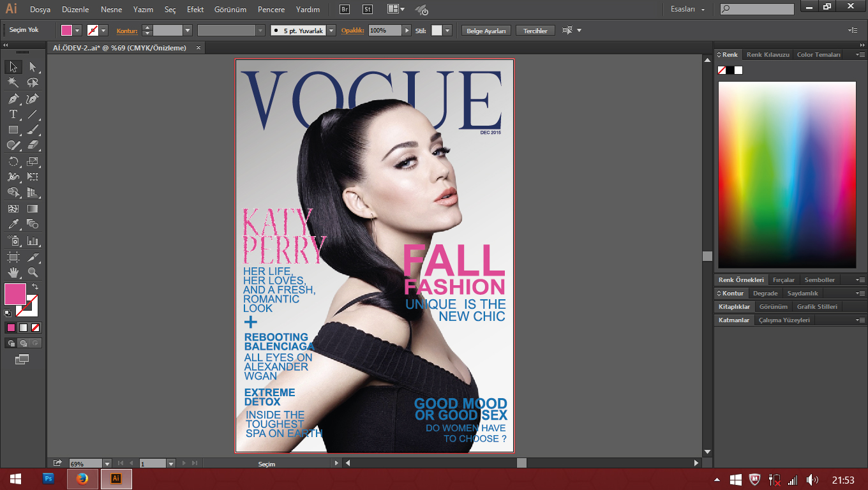Reset to default fill and stroke
The image size is (868, 490).
8,313
